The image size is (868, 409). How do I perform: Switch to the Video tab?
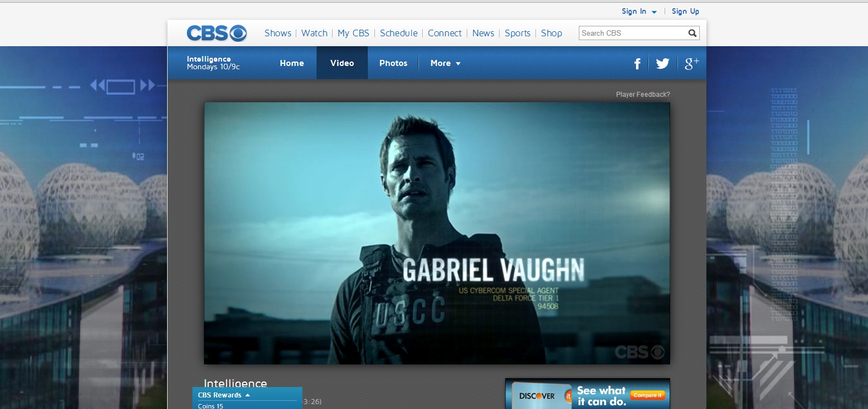[x=342, y=63]
